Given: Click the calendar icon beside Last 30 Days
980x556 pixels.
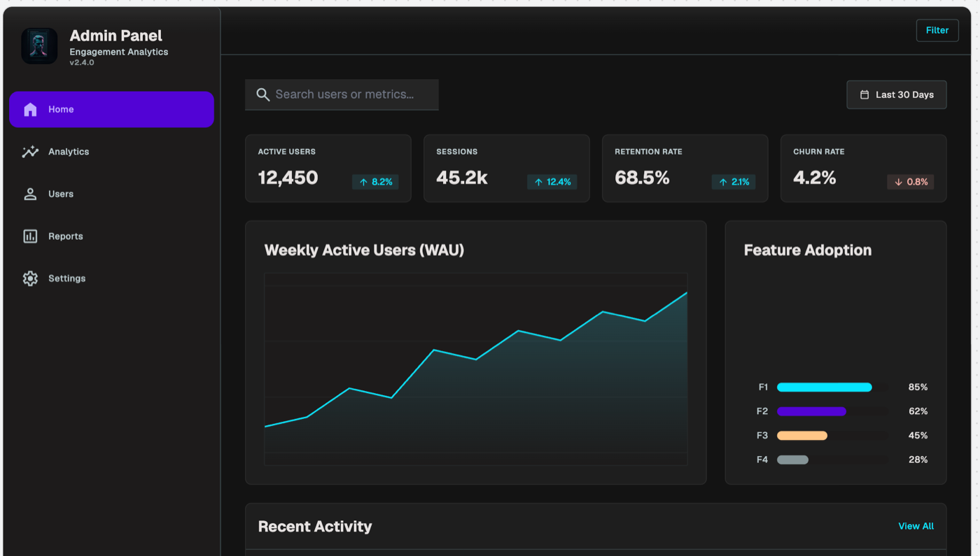Looking at the screenshot, I should pos(864,94).
